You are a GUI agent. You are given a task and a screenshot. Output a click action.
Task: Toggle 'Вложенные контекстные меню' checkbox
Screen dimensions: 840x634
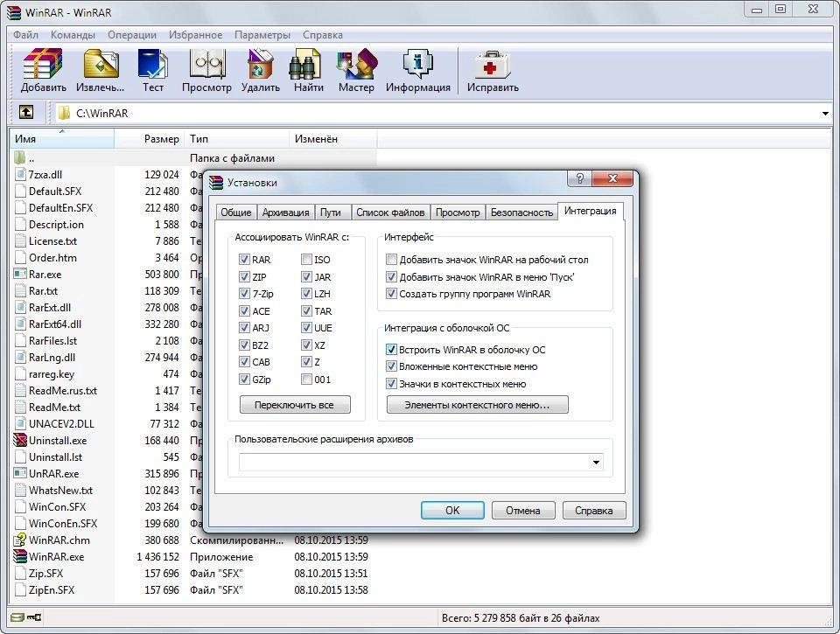click(x=391, y=366)
